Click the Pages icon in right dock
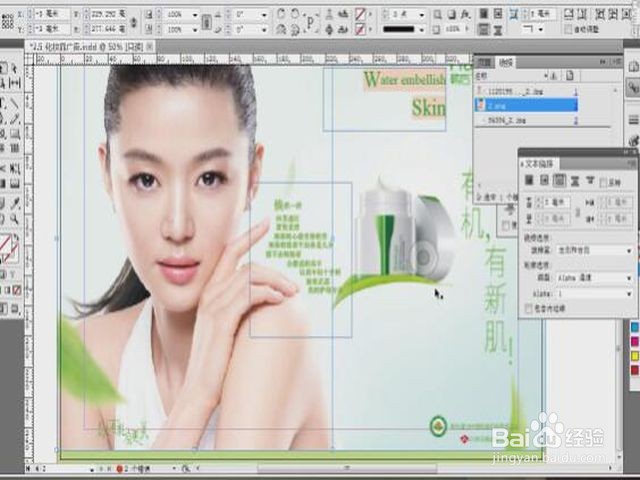 click(x=633, y=65)
